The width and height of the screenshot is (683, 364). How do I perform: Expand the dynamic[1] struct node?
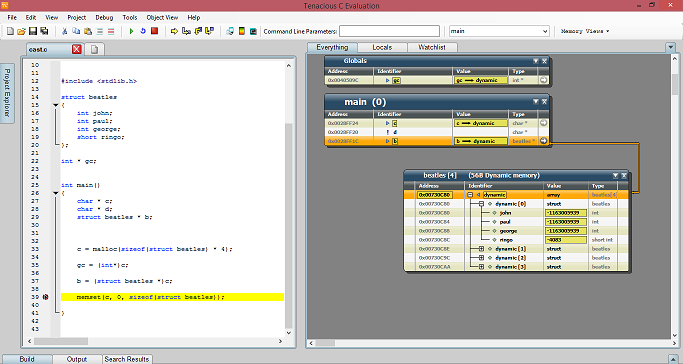(x=481, y=249)
